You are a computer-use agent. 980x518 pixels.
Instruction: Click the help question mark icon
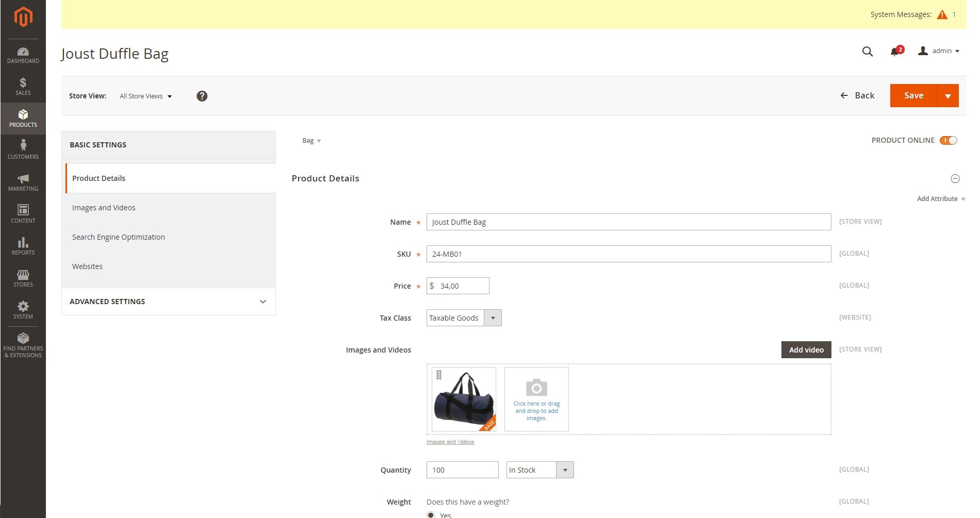click(202, 96)
